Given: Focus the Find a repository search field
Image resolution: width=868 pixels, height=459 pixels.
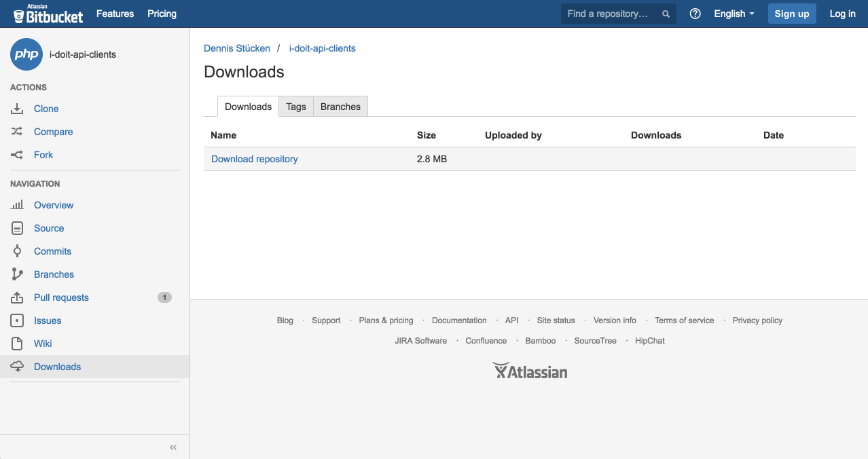Looking at the screenshot, I should coord(619,14).
